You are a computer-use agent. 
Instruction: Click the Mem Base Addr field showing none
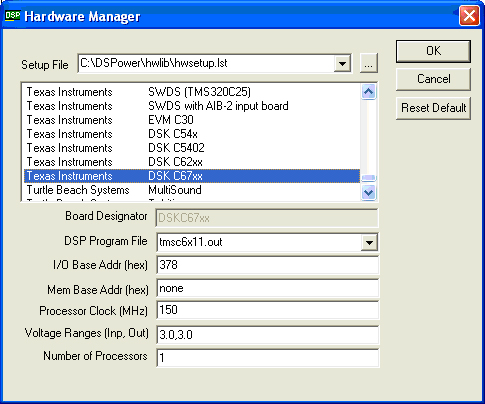[267, 288]
